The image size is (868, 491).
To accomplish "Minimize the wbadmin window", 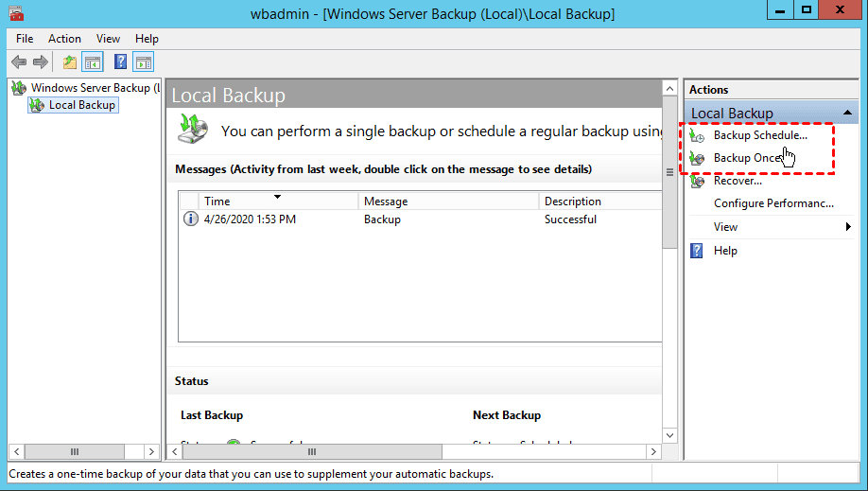I will point(780,10).
